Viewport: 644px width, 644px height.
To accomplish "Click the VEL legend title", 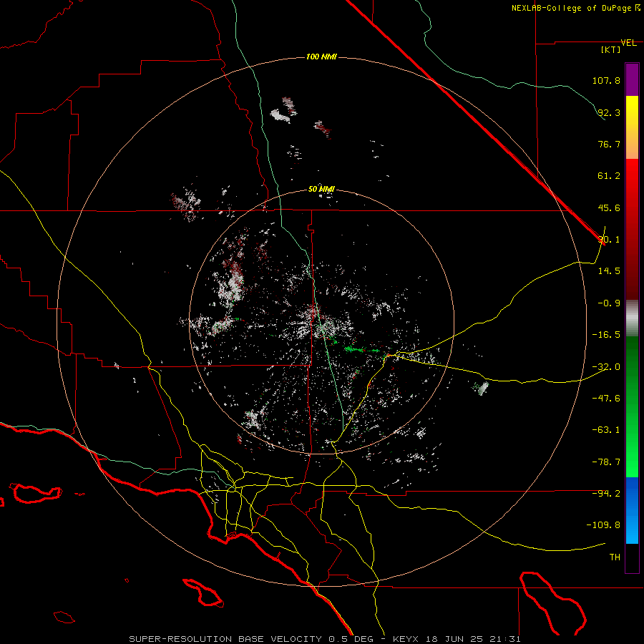I will pyautogui.click(x=628, y=43).
